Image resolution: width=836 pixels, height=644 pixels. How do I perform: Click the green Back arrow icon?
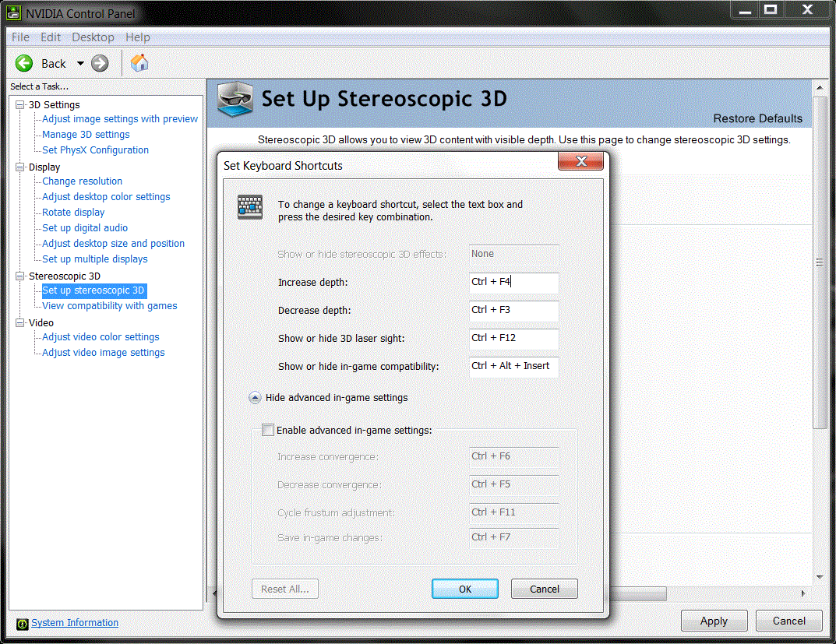click(x=24, y=63)
